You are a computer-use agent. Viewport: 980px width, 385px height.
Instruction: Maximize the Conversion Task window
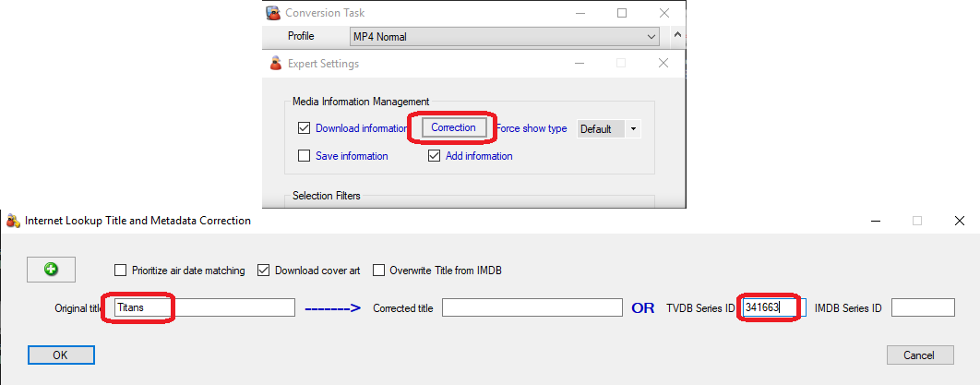[622, 13]
